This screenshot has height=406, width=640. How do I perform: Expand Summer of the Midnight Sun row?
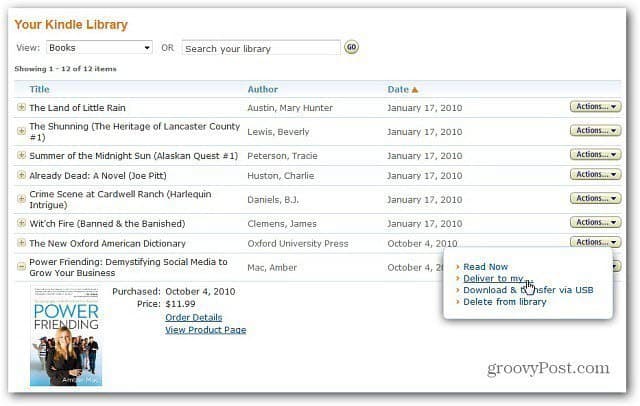(x=21, y=155)
